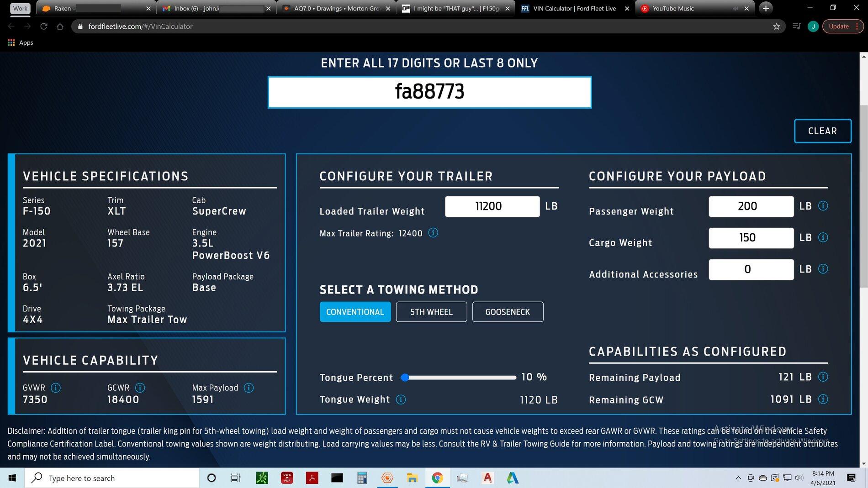This screenshot has width=868, height=488.
Task: Open the notification center icon
Action: 851,478
